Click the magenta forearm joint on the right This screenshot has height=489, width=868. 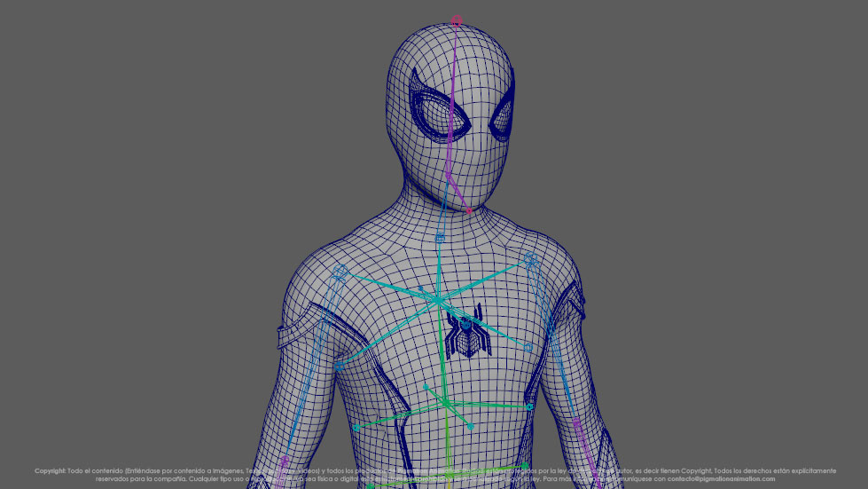click(x=577, y=424)
